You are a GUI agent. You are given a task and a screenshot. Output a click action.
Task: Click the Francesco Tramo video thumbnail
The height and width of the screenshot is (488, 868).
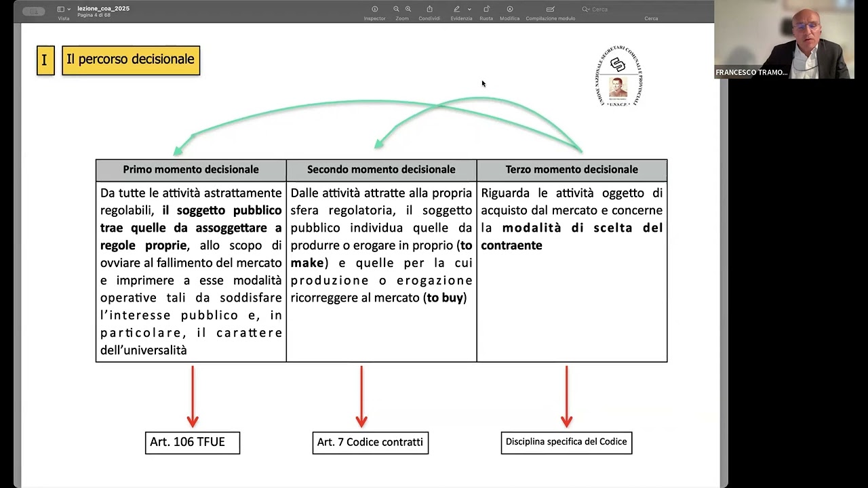pyautogui.click(x=784, y=39)
